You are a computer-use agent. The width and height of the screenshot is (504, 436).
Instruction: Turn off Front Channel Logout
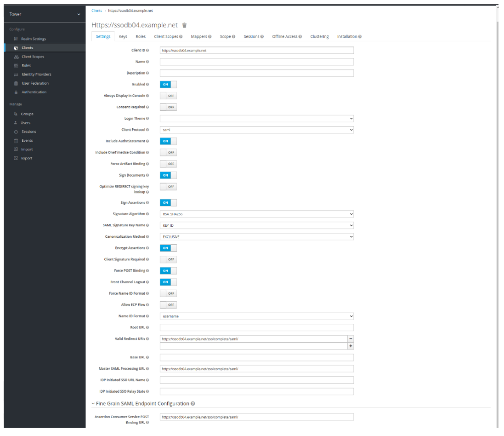point(168,282)
